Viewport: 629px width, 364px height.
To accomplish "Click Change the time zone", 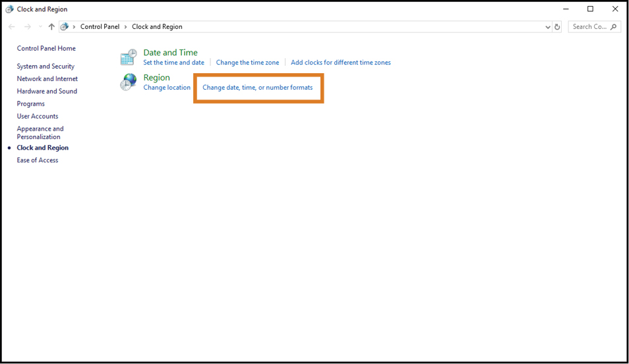I will click(247, 63).
